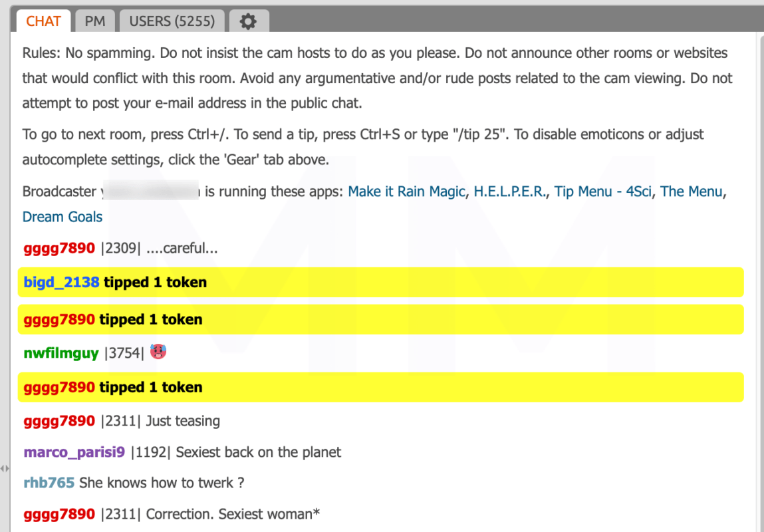
Task: Click username bigd_2138 in tip notice
Action: point(61,282)
